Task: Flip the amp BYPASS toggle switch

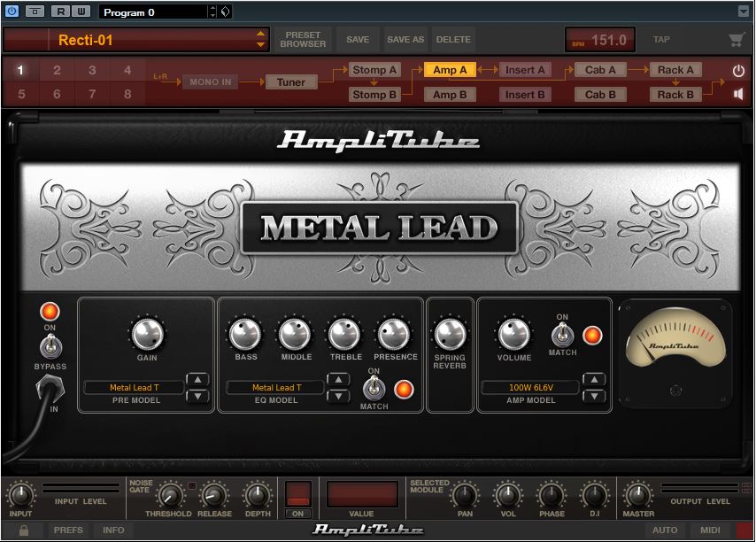Action: click(50, 345)
